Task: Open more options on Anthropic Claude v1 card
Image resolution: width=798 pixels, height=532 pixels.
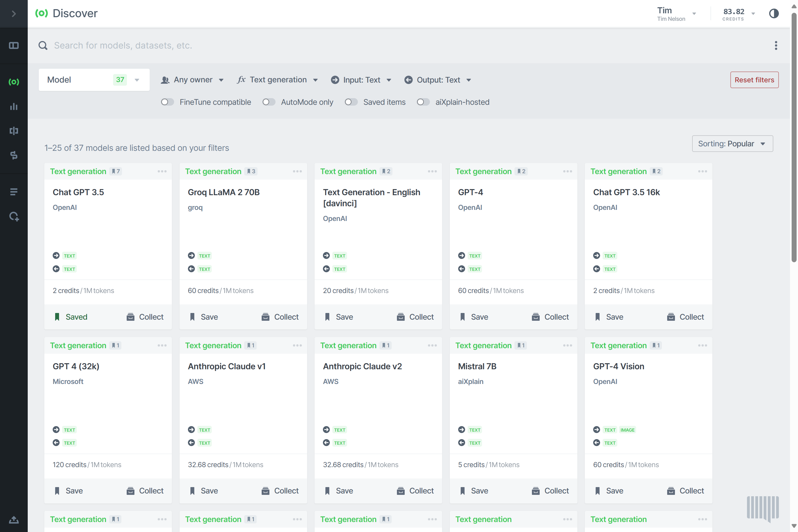Action: [297, 345]
